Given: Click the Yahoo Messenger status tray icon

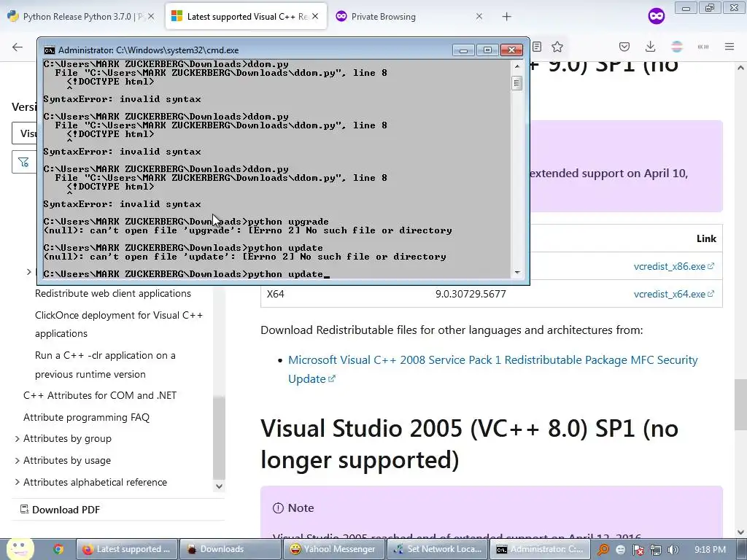Looking at the screenshot, I should point(620,550).
